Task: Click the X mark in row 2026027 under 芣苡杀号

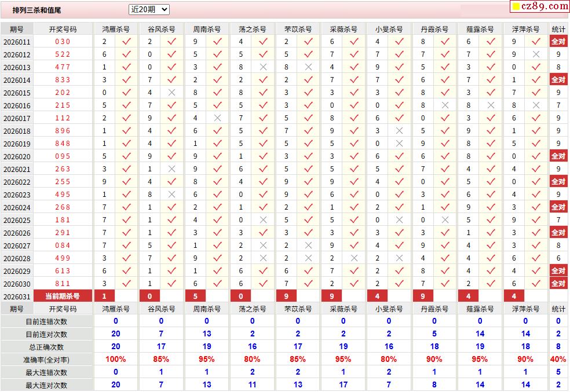Action: tap(308, 246)
